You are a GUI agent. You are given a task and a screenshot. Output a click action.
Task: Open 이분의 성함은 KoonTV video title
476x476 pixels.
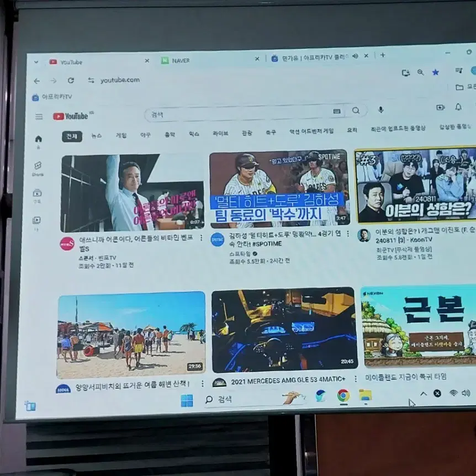(425, 235)
